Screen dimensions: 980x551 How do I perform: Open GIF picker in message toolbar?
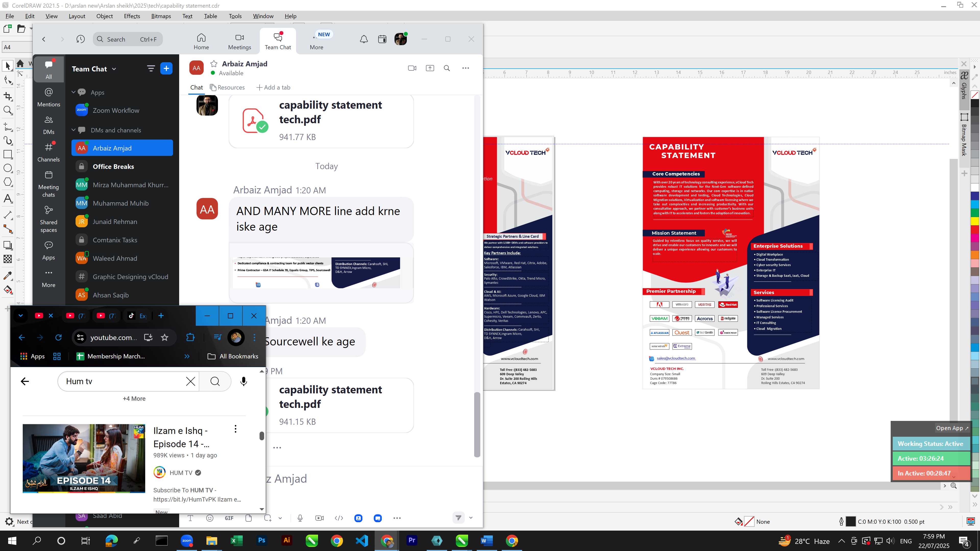point(229,518)
